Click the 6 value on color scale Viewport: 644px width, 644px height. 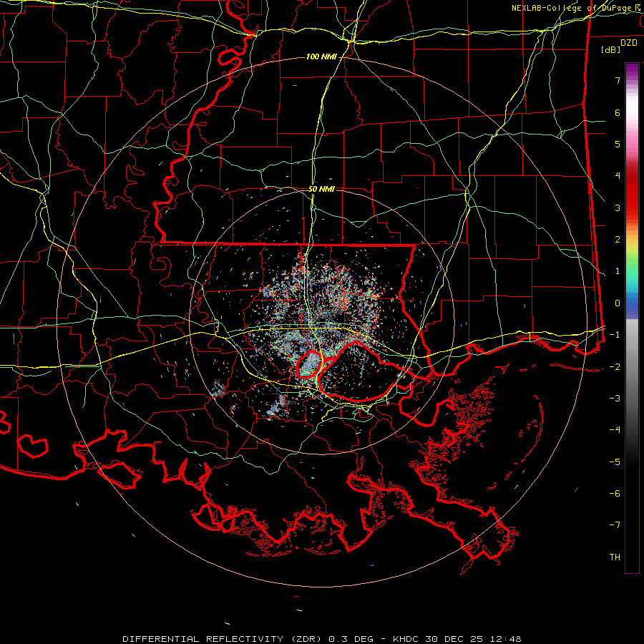point(618,112)
